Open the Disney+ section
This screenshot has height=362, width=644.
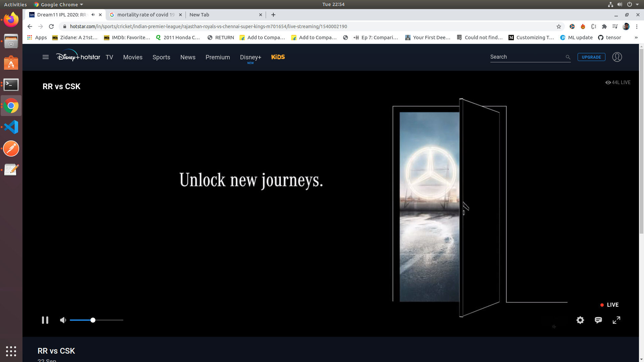[x=251, y=58]
